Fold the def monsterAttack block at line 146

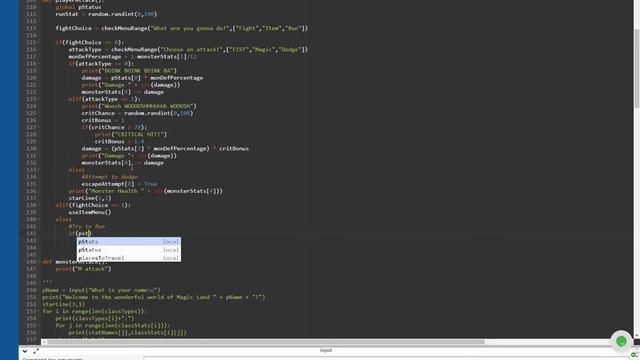(x=40, y=262)
